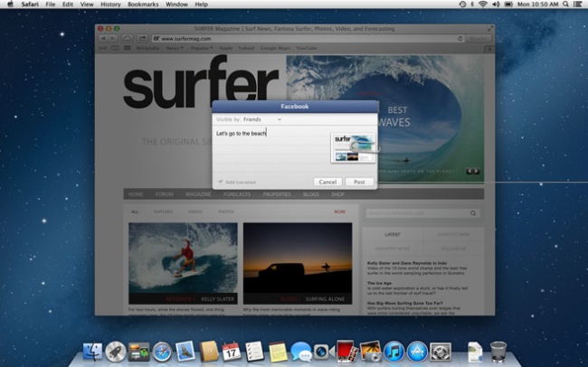
Task: Open Finder from the dock
Action: pyautogui.click(x=92, y=352)
